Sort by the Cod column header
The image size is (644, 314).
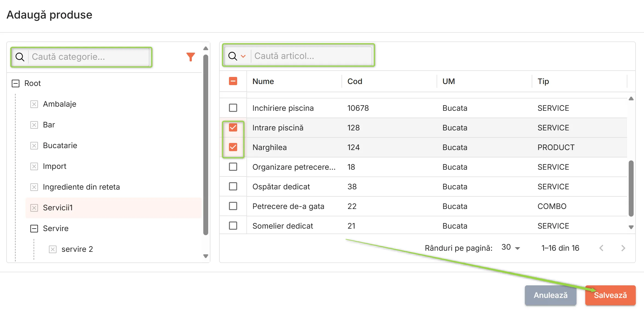[x=355, y=81]
